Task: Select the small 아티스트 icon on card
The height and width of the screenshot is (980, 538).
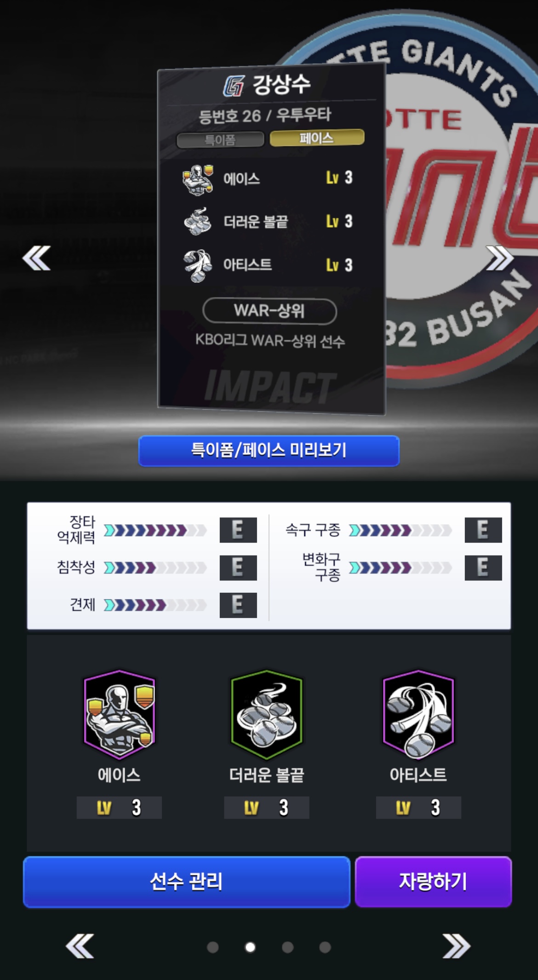Action: (x=198, y=265)
